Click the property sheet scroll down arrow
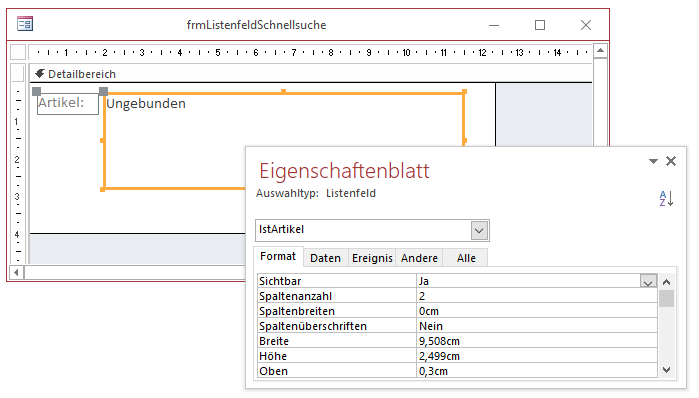Image resolution: width=699 pixels, height=398 pixels. 666,370
